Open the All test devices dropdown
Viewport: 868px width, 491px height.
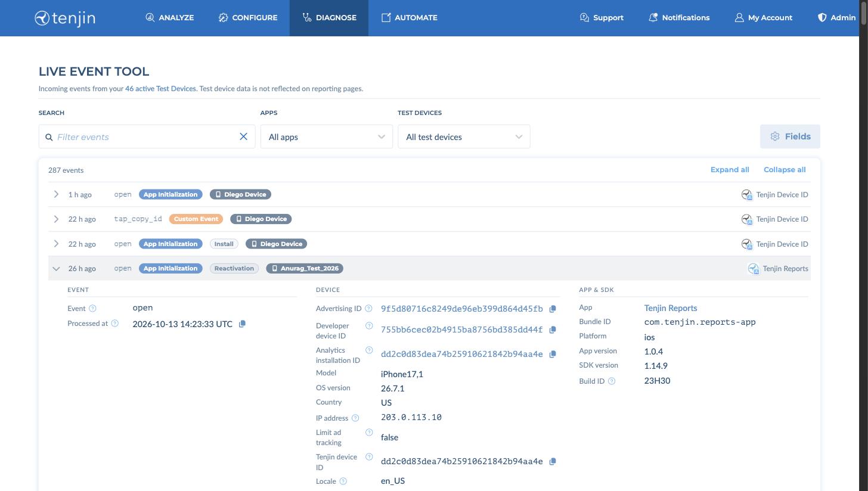pos(464,136)
